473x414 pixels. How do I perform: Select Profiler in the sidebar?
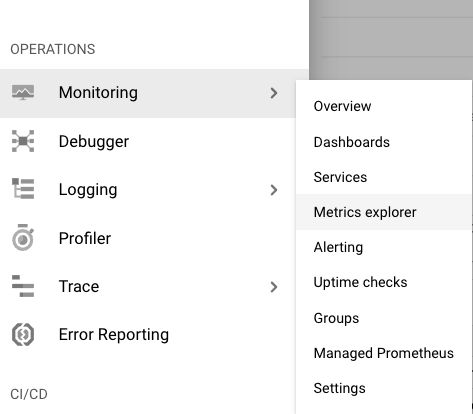tap(148, 238)
